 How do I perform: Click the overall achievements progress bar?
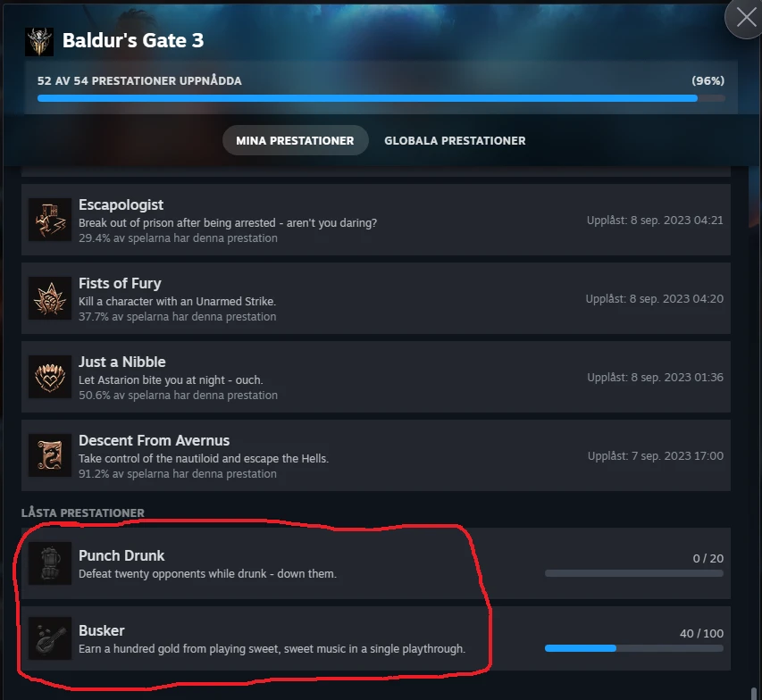(381, 98)
